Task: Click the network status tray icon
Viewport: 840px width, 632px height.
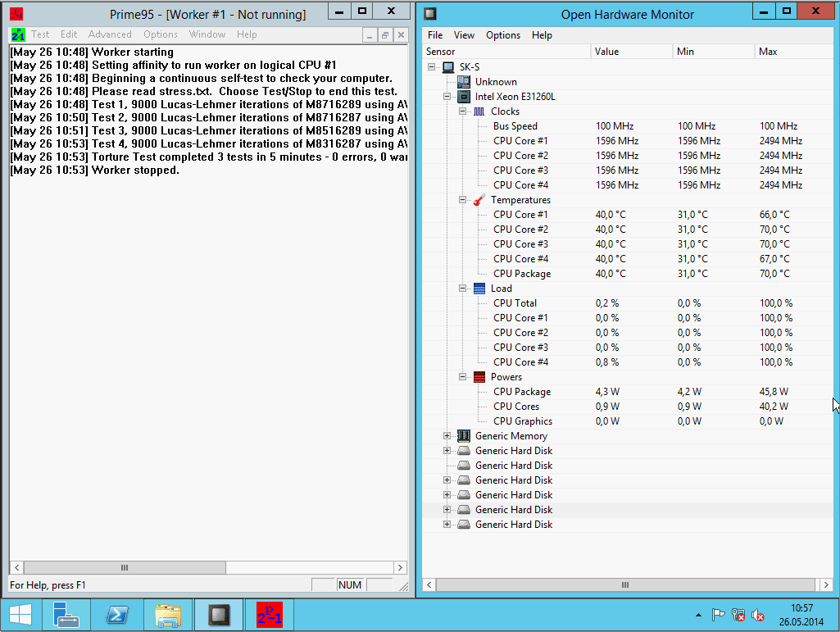Action: 738,615
